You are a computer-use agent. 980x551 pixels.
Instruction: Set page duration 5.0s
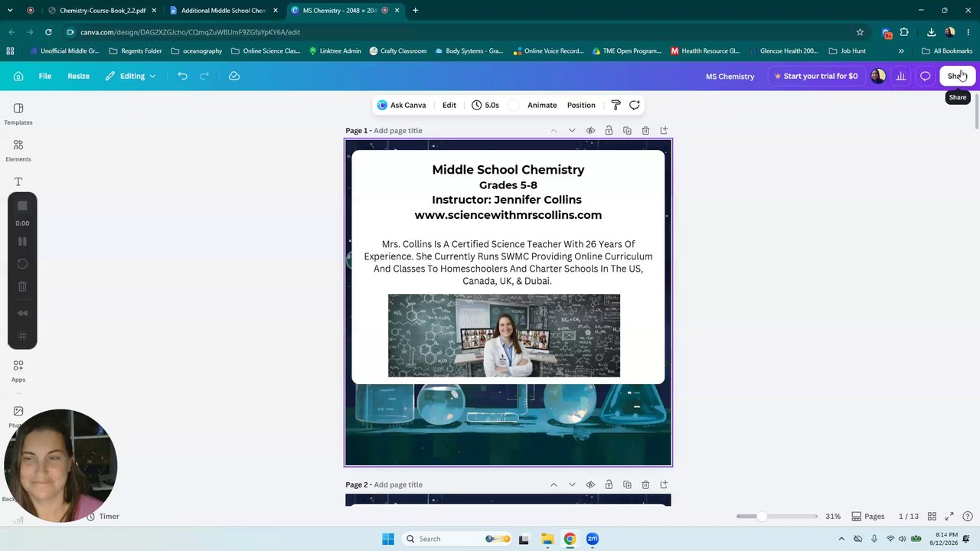click(x=485, y=105)
